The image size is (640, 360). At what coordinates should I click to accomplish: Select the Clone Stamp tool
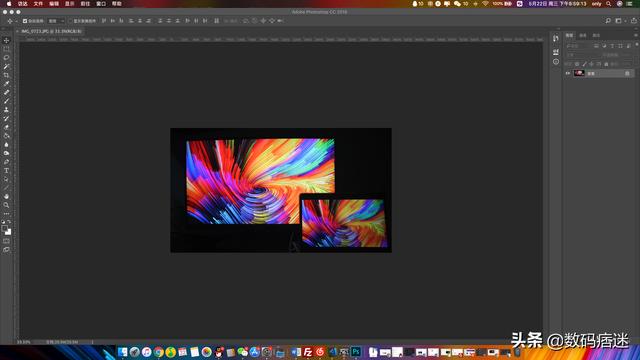point(6,110)
